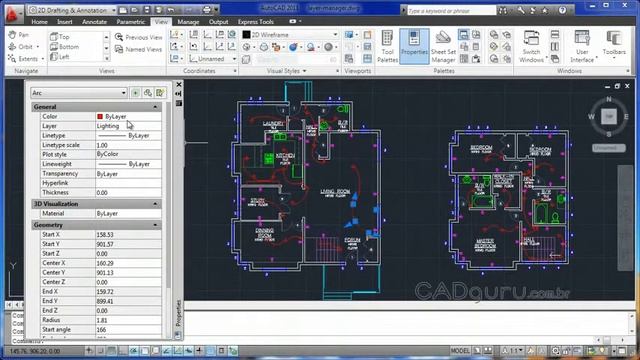Click Cascade windows icon

coord(555,59)
